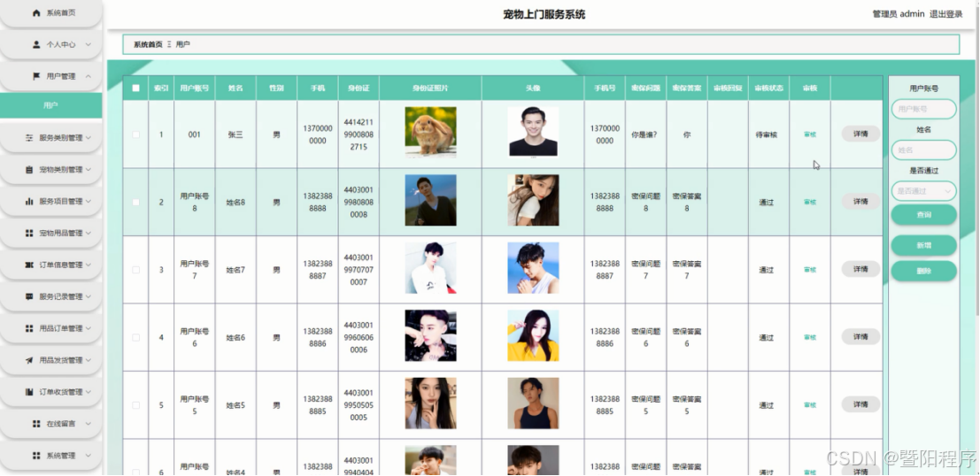
Task: Click the 审核状态 column header
Action: (768, 88)
